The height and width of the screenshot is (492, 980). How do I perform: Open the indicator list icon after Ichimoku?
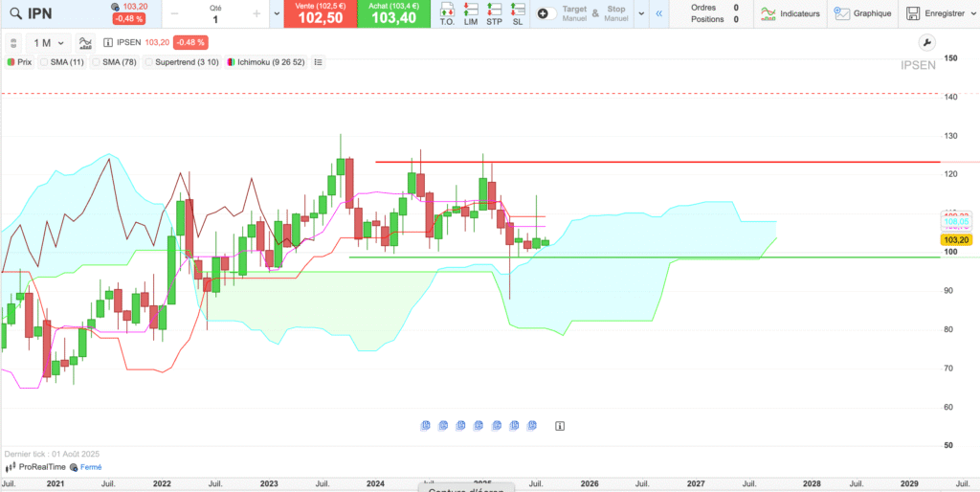319,62
